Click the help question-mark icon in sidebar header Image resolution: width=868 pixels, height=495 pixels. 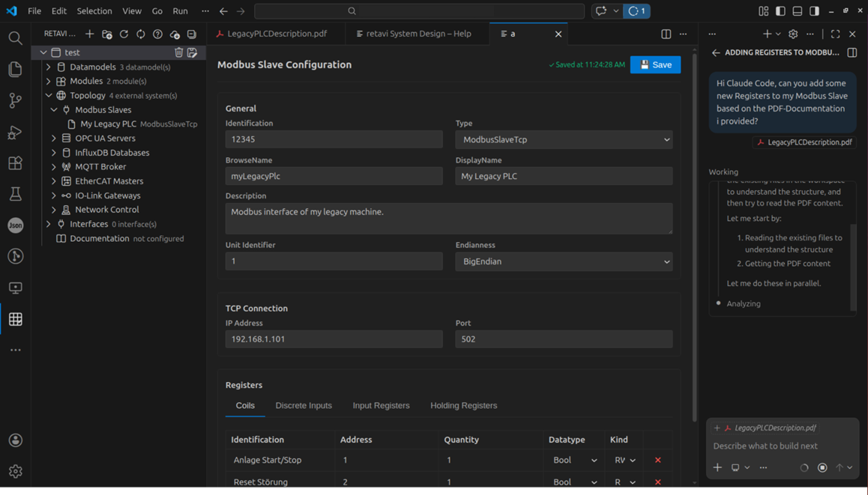[157, 34]
